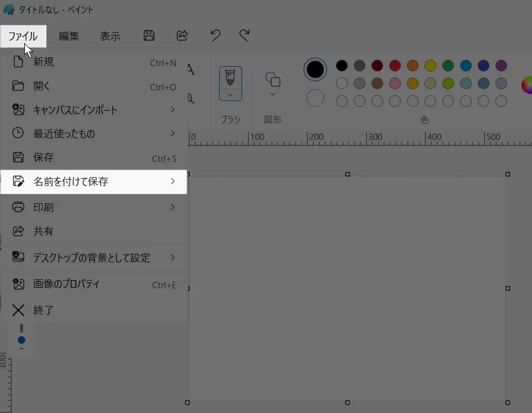
Task: Click the 図形 label under the shapes tool
Action: click(x=273, y=119)
